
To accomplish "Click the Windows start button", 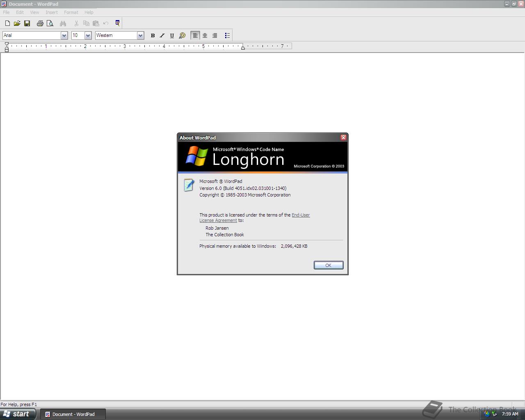I will [18, 414].
